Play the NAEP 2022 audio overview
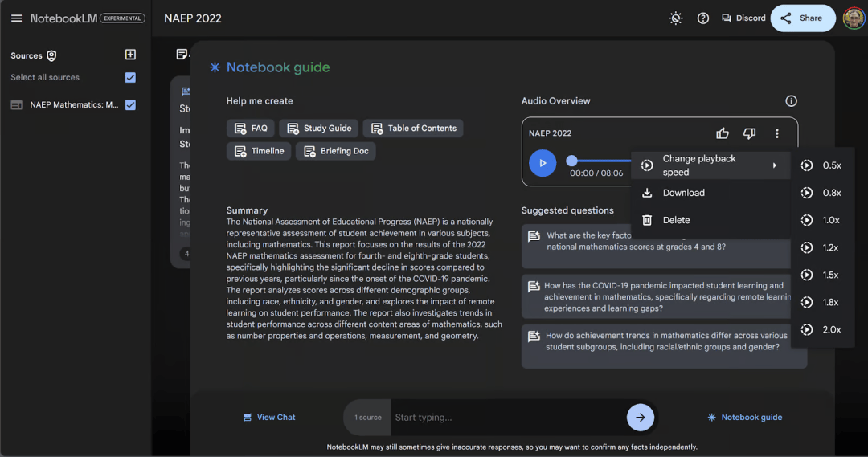This screenshot has height=457, width=868. click(x=542, y=163)
